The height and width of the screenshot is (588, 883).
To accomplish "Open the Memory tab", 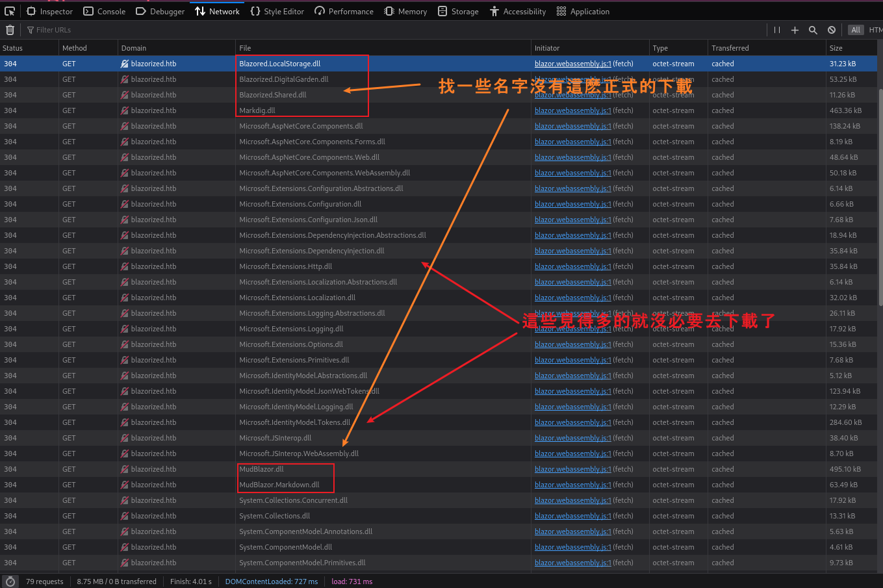I will pyautogui.click(x=405, y=11).
